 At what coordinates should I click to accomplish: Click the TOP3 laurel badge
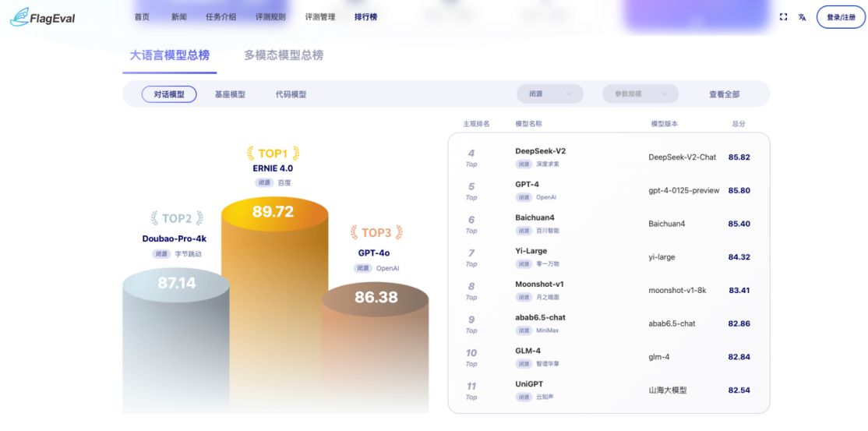pyautogui.click(x=376, y=233)
